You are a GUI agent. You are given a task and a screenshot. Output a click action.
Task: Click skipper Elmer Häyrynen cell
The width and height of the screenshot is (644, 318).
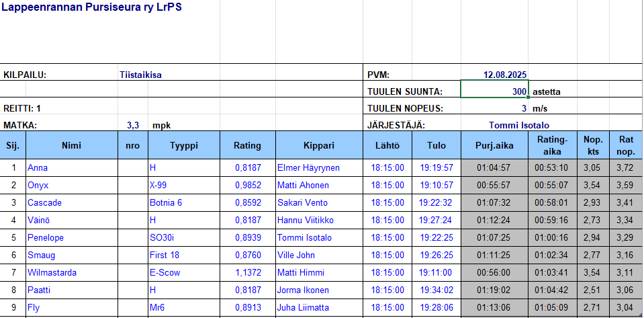point(308,167)
